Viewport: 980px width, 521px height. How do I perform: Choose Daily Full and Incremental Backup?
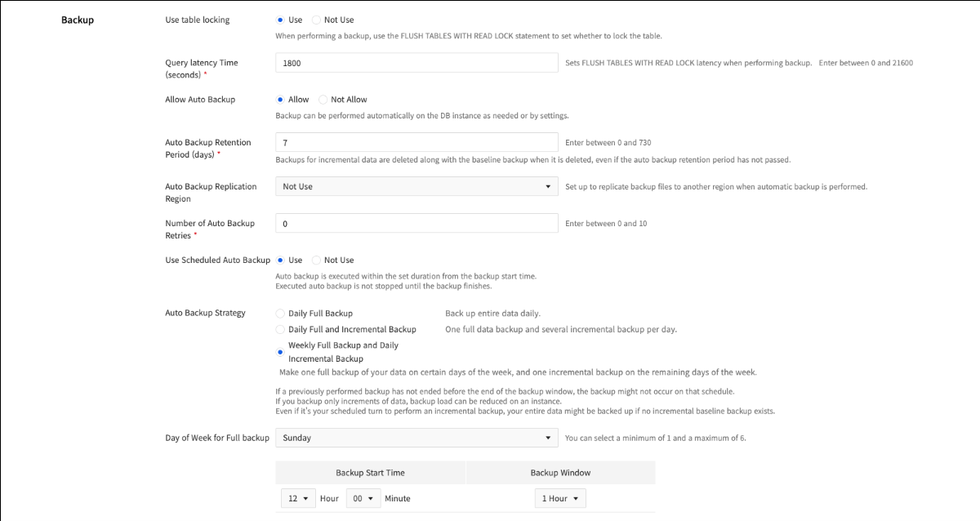280,329
